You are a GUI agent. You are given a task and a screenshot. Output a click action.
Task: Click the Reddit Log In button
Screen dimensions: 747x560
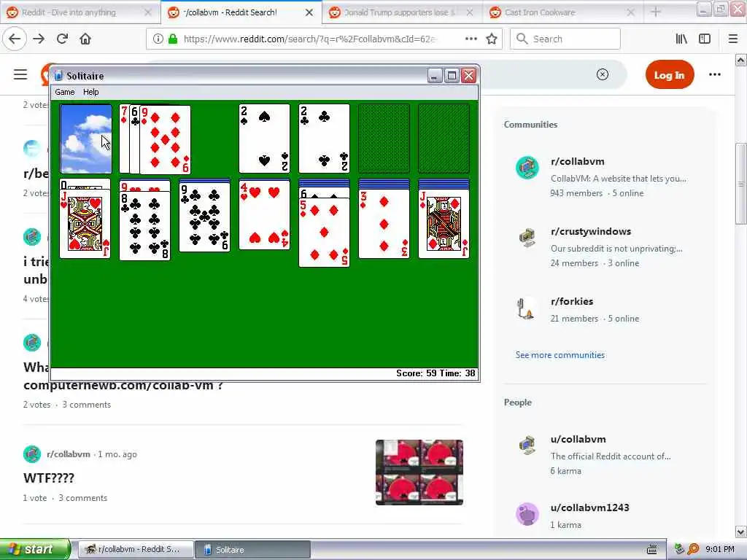tap(670, 75)
